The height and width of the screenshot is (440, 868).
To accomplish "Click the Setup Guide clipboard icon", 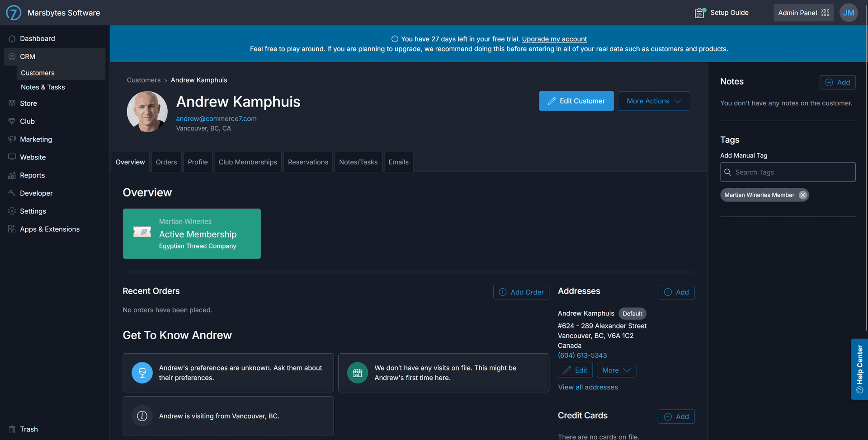I will coord(699,12).
